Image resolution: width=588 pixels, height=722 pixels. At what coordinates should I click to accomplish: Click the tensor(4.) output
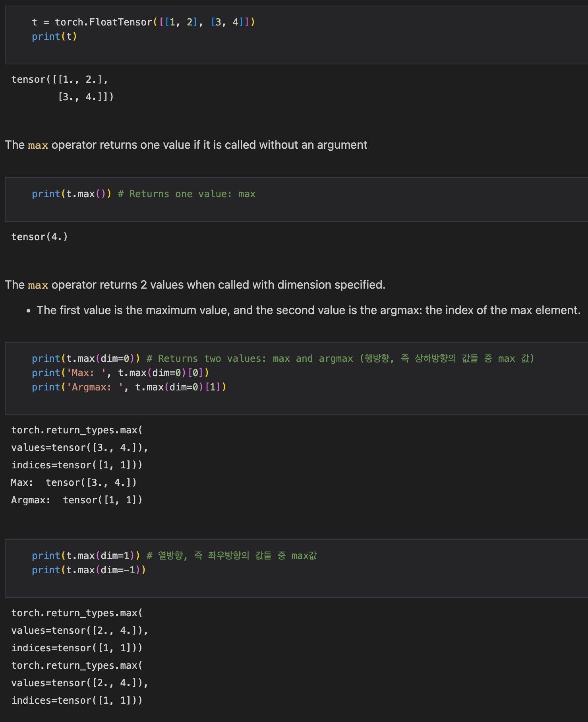40,237
